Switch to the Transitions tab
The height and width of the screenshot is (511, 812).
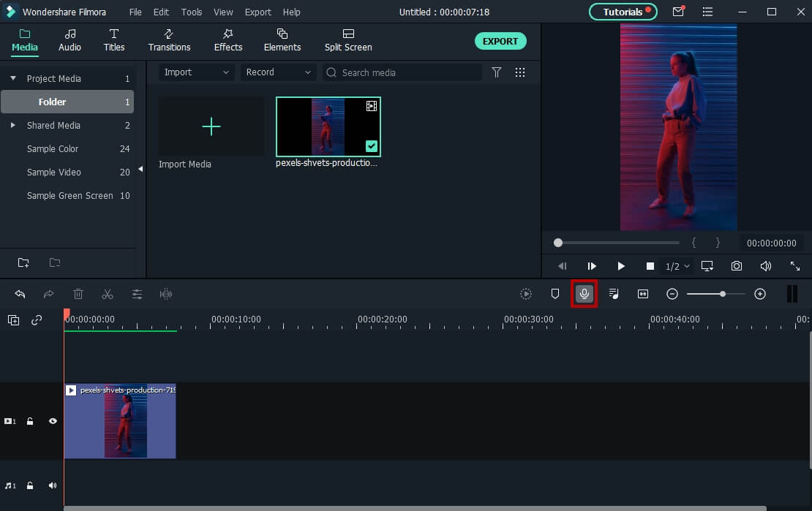[x=169, y=40]
